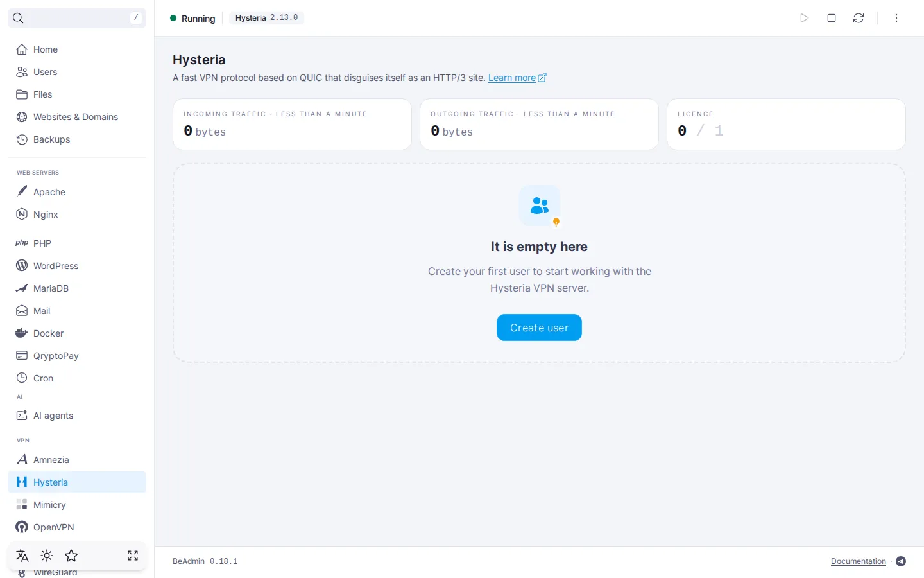Viewport: 924px width, 578px height.
Task: Click the PHP logo icon
Action: [22, 243]
